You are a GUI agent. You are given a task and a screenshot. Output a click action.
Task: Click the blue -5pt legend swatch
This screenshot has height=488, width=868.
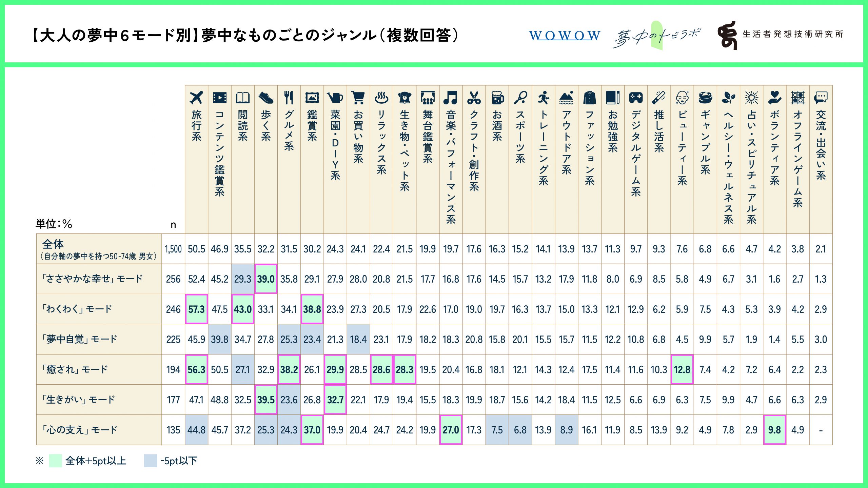(x=150, y=461)
